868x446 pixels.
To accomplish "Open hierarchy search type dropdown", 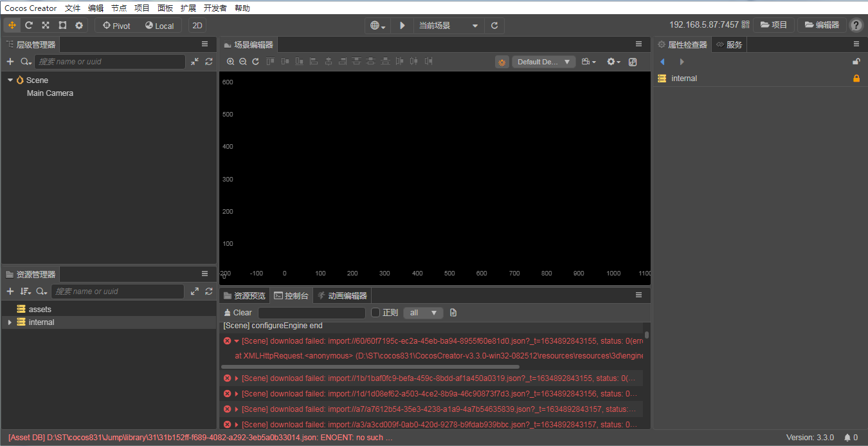I will coord(26,62).
